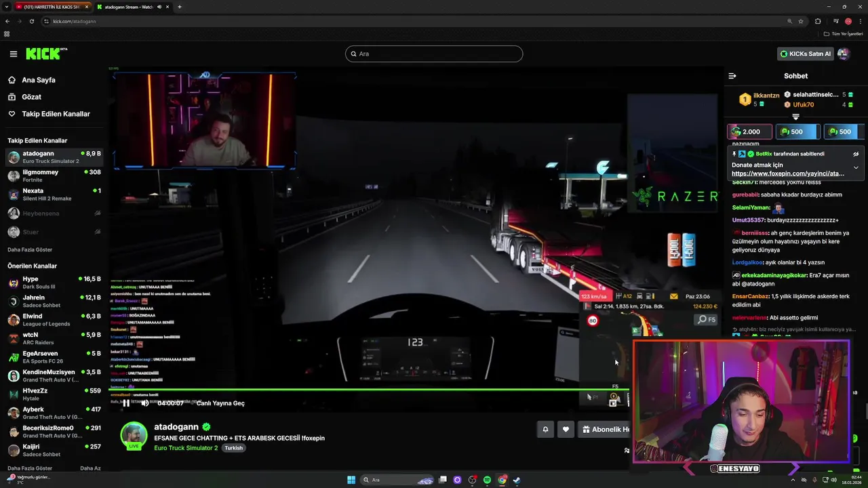Open wtcN recommended channel
The height and width of the screenshot is (488, 868).
pos(54,338)
